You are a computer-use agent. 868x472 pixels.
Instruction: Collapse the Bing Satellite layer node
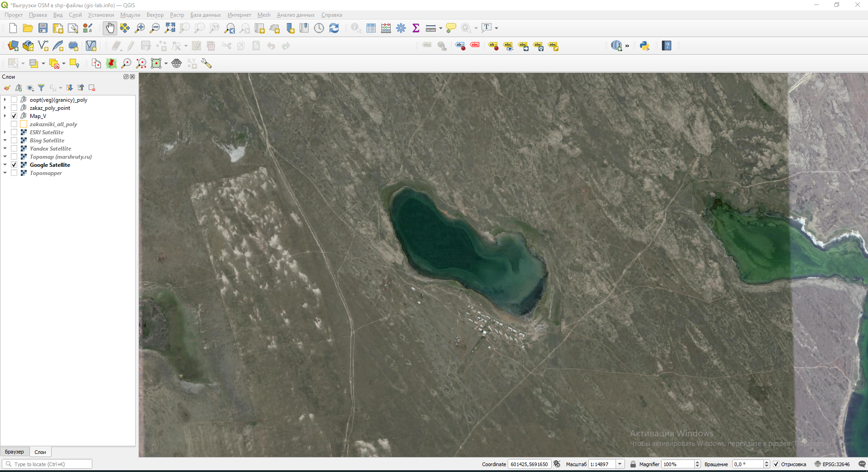5,141
